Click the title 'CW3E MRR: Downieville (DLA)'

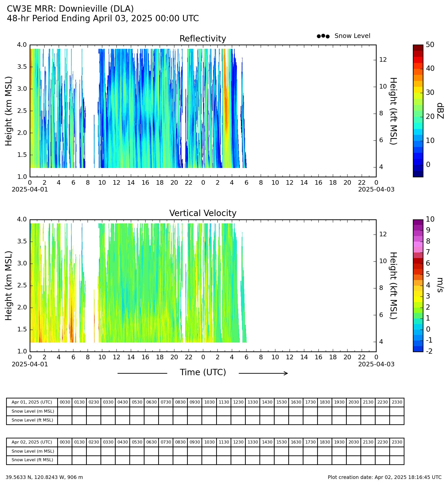70,9
